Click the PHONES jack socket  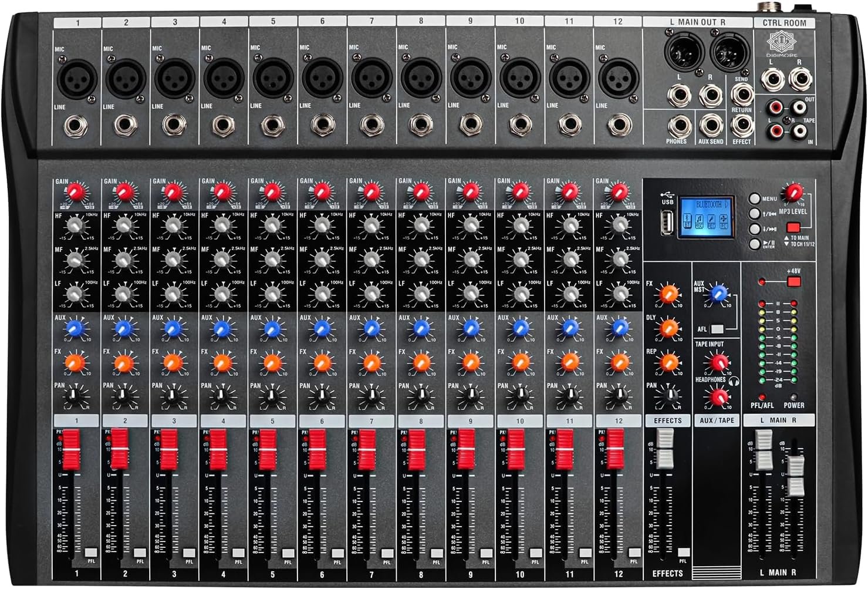pos(678,125)
